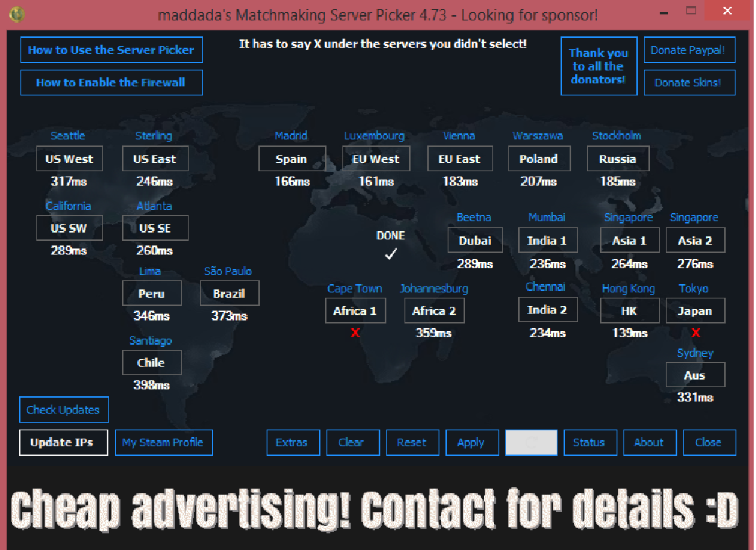
Task: Select the EU West server
Action: [376, 159]
